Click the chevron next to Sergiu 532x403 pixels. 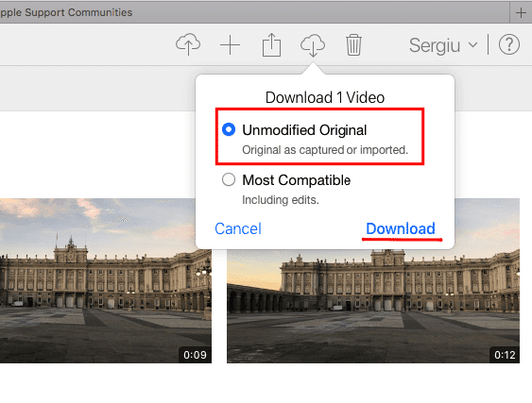coord(473,45)
